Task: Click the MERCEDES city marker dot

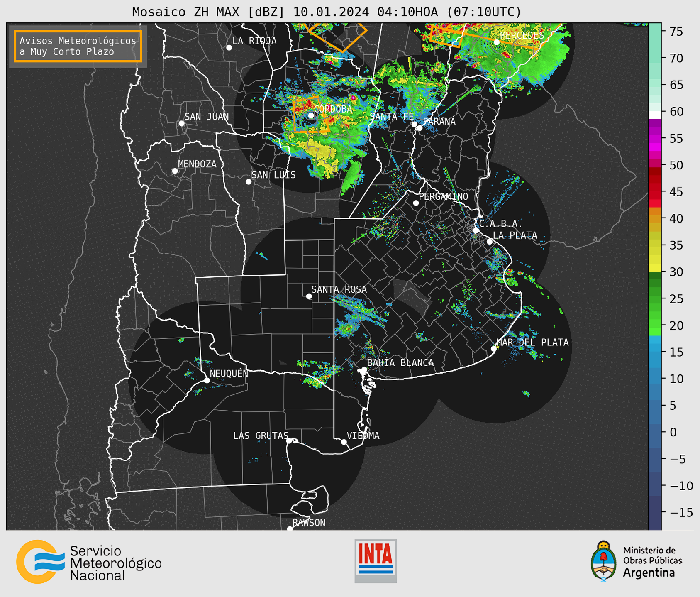Action: [497, 42]
